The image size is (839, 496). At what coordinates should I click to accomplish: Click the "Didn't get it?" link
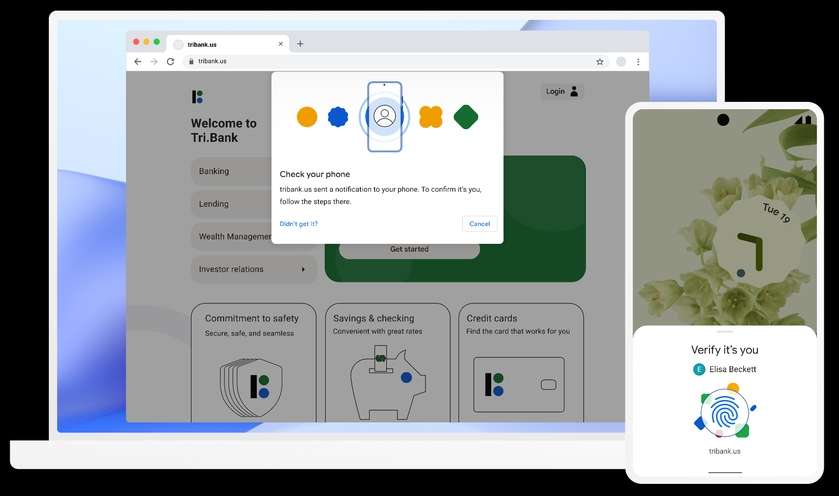pyautogui.click(x=299, y=224)
